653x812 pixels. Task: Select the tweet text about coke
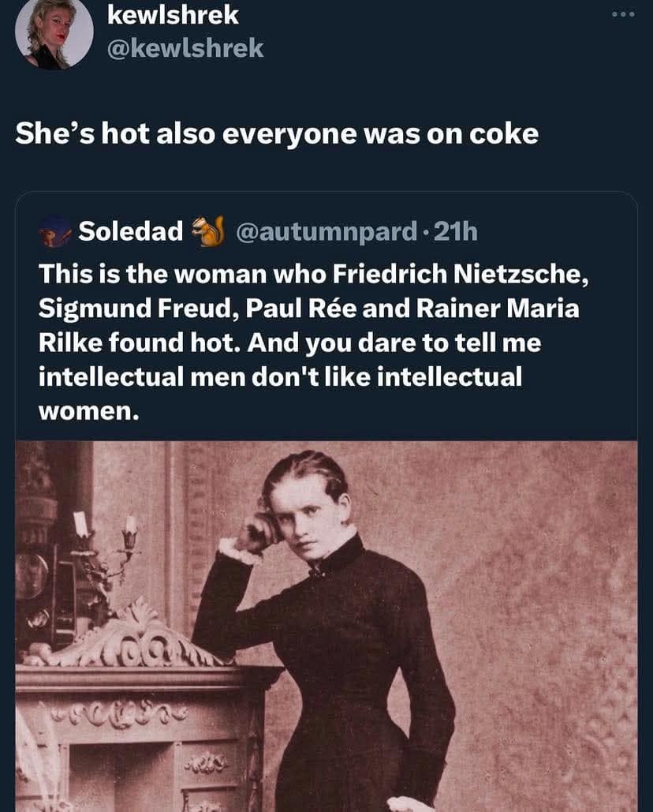click(276, 134)
